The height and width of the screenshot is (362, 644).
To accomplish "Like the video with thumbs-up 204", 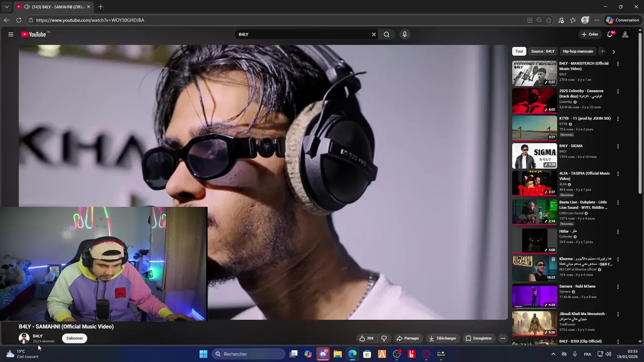I will tap(366, 338).
